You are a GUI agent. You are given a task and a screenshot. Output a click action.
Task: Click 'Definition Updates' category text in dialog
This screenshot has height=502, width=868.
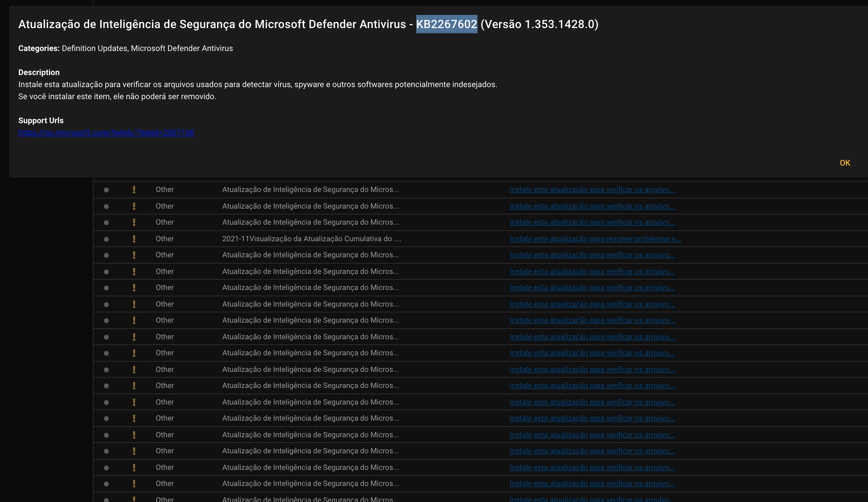click(94, 48)
